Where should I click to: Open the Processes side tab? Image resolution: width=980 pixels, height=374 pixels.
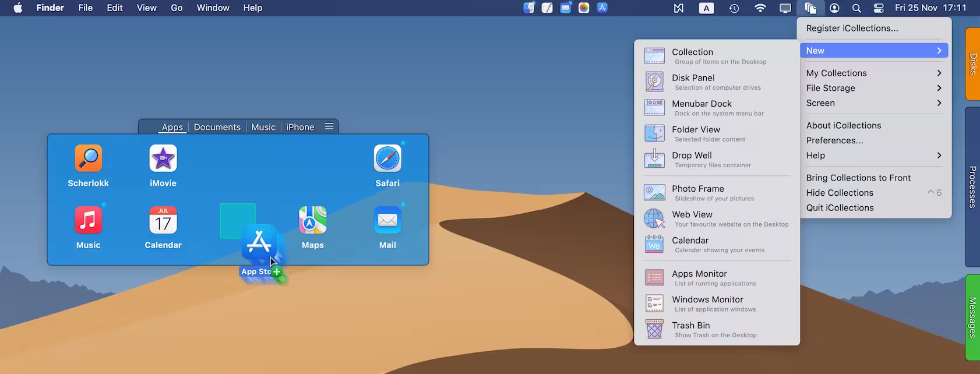tap(972, 187)
